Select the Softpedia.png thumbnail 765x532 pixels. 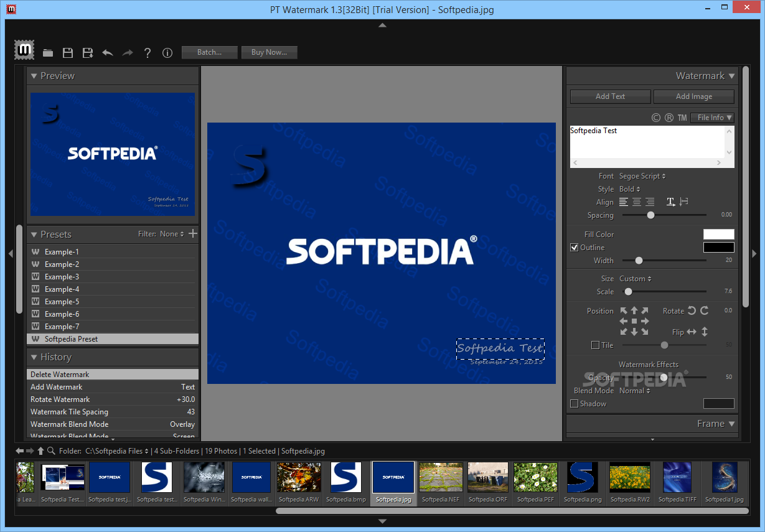click(583, 482)
